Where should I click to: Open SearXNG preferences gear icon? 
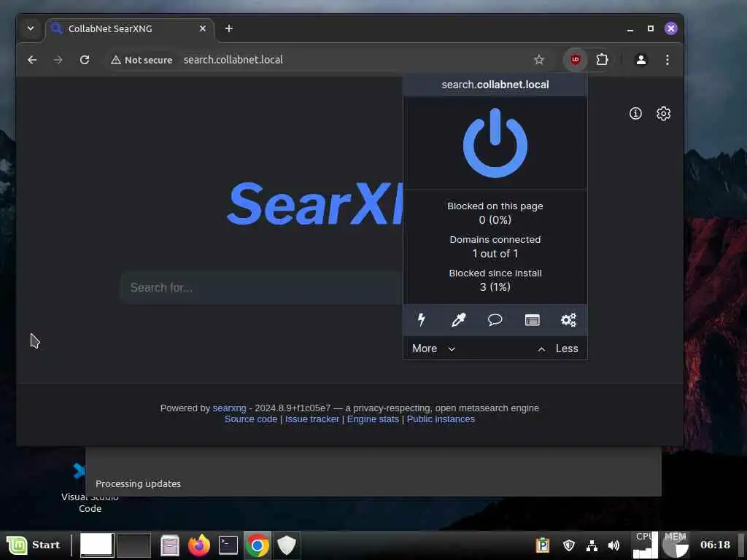[664, 113]
